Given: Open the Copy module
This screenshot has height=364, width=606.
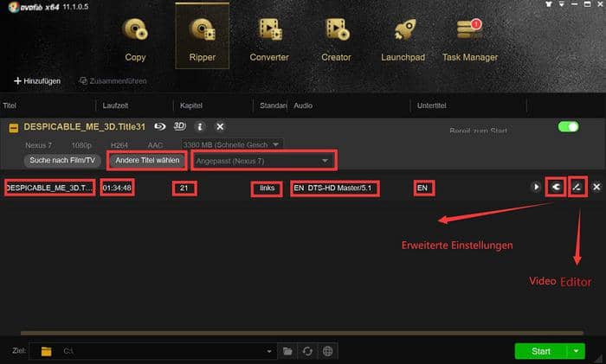Looking at the screenshot, I should click(135, 40).
